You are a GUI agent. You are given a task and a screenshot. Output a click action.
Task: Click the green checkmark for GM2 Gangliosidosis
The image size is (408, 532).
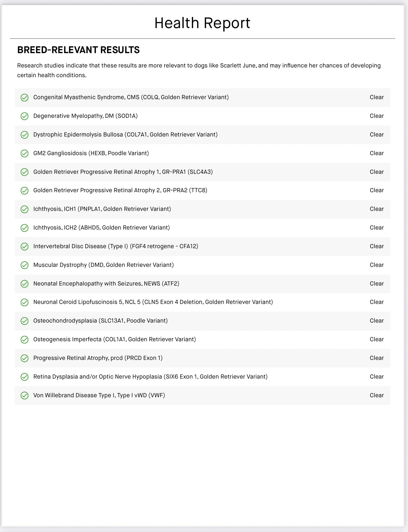tap(25, 153)
